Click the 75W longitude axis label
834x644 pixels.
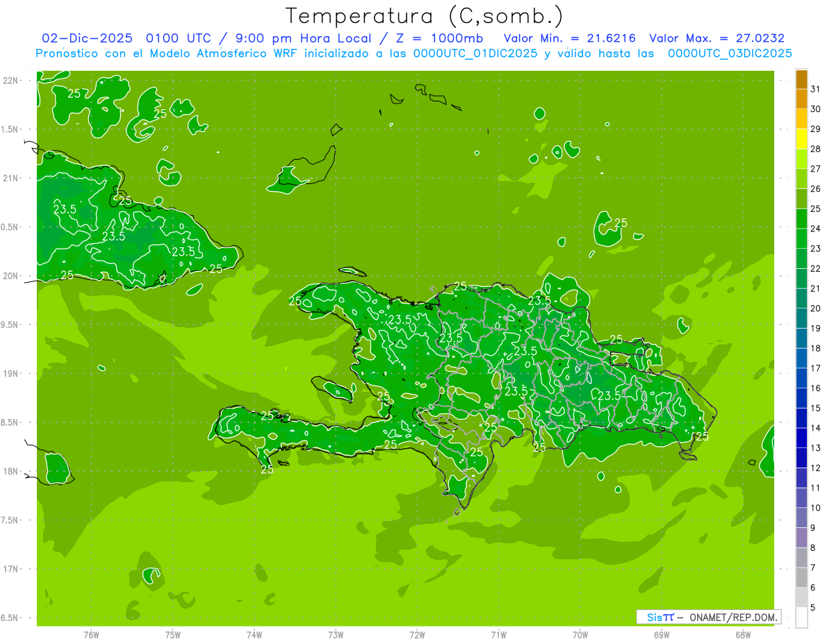tap(173, 635)
